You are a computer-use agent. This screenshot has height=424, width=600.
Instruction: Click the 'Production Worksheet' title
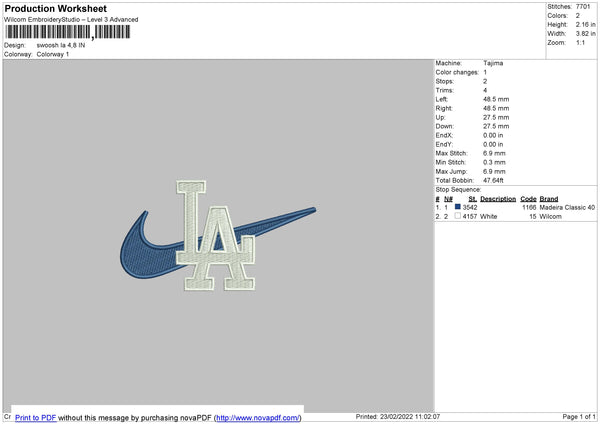(55, 8)
